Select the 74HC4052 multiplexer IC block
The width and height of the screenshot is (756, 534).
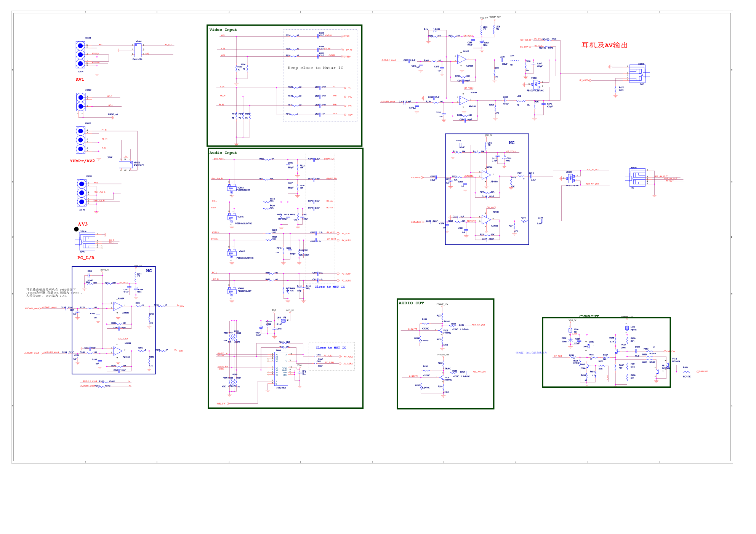pyautogui.click(x=281, y=369)
